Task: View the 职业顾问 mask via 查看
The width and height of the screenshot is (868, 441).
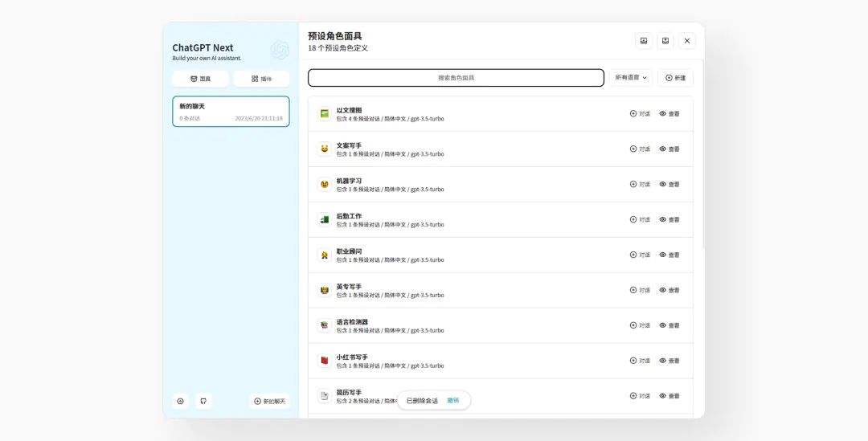Action: [x=669, y=255]
